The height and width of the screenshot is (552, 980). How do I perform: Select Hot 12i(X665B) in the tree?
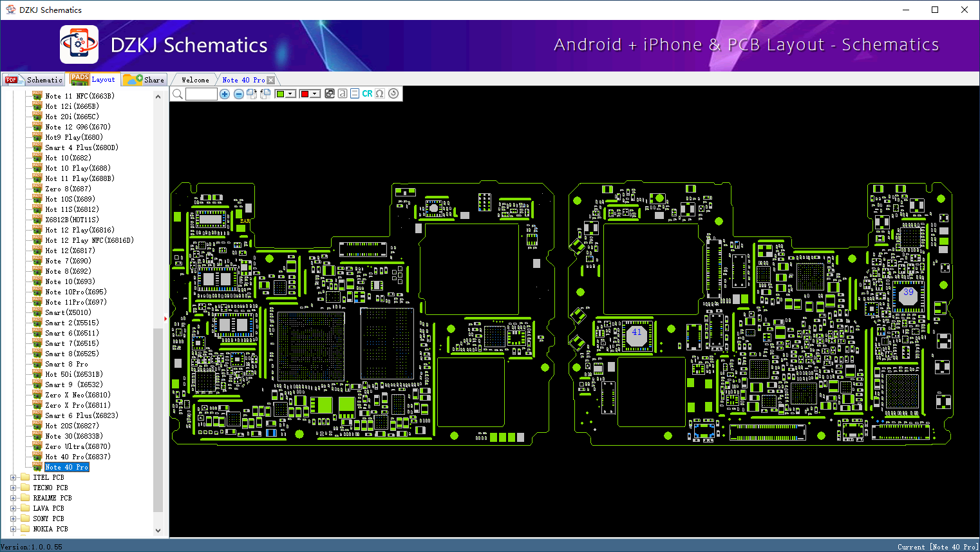(x=72, y=106)
